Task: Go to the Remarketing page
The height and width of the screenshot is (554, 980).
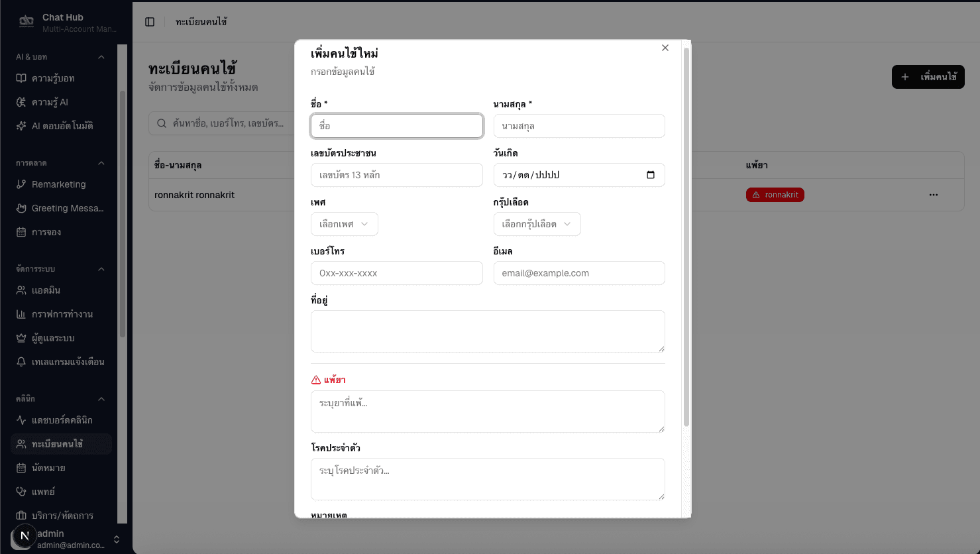Action: (58, 184)
